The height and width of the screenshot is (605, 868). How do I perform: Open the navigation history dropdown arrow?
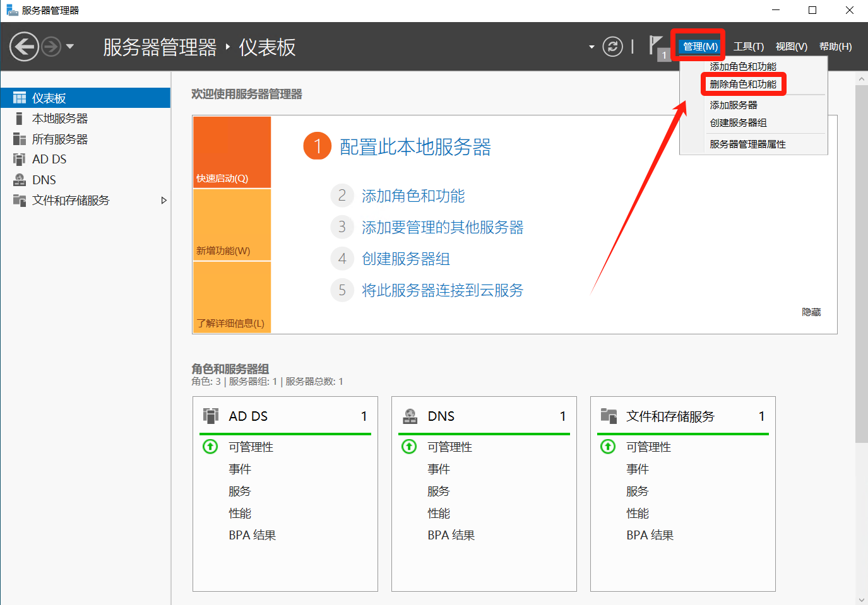[70, 47]
